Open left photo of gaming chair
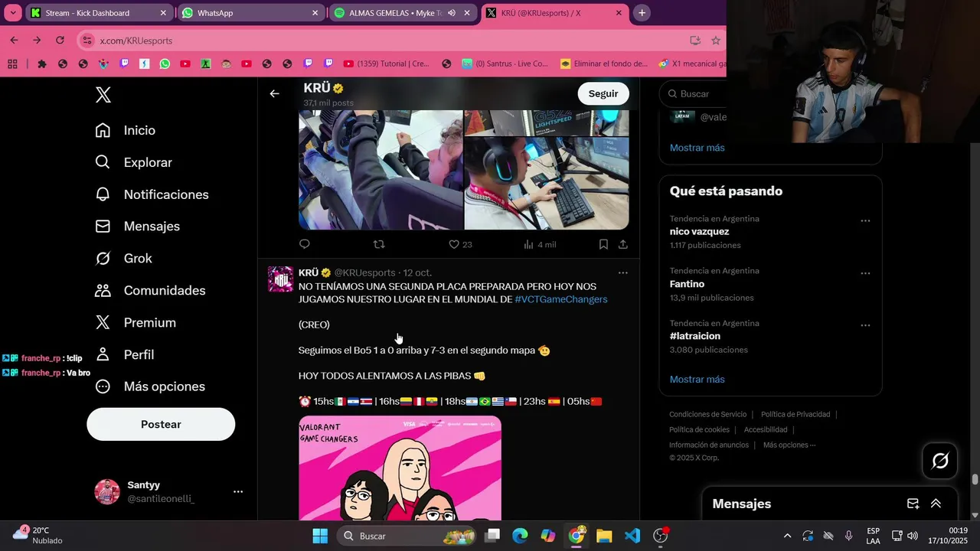Viewport: 980px width, 551px height. click(x=381, y=170)
